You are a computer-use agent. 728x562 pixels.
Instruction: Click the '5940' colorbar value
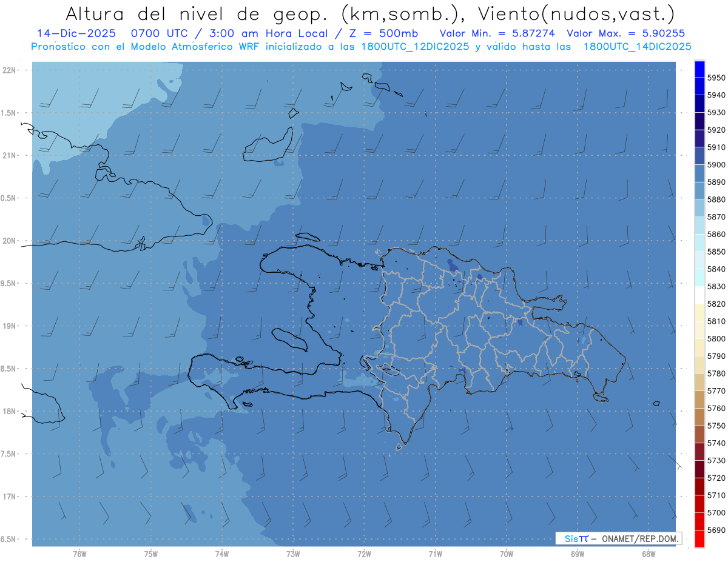716,95
